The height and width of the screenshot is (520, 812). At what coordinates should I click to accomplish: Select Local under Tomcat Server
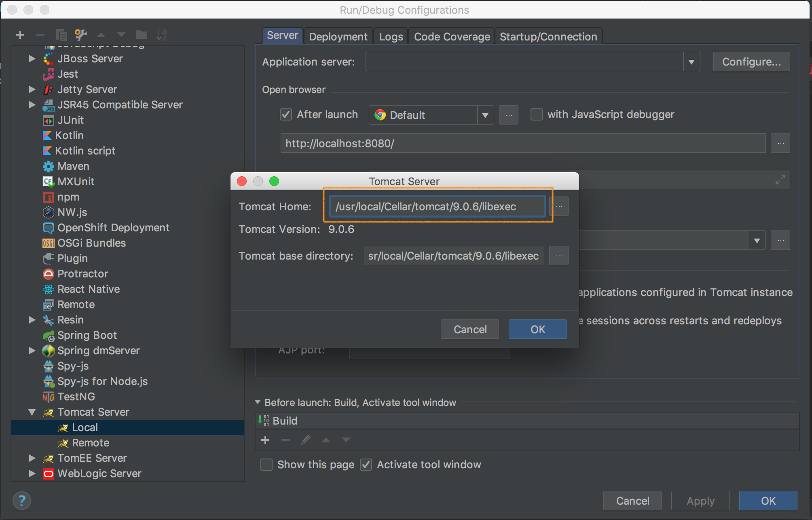point(128,427)
